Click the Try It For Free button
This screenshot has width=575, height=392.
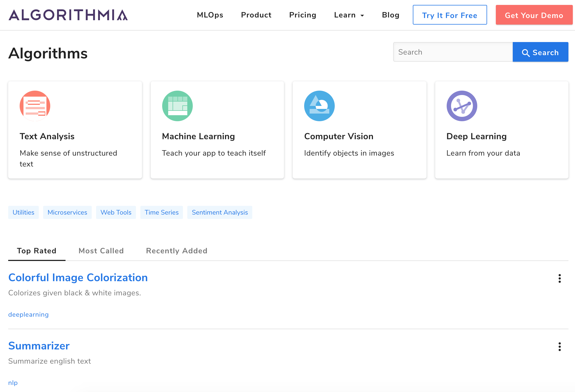click(x=450, y=15)
